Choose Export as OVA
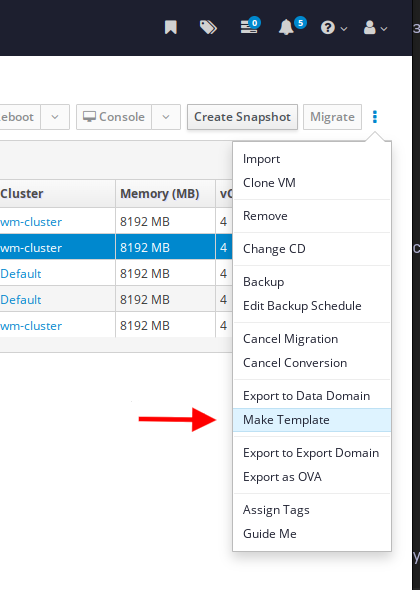420x590 pixels. click(312, 477)
